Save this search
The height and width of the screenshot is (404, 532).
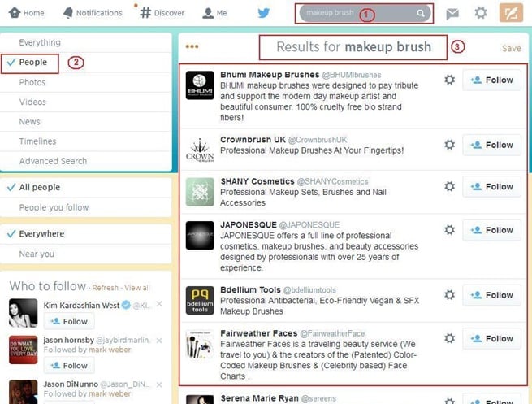pos(512,48)
